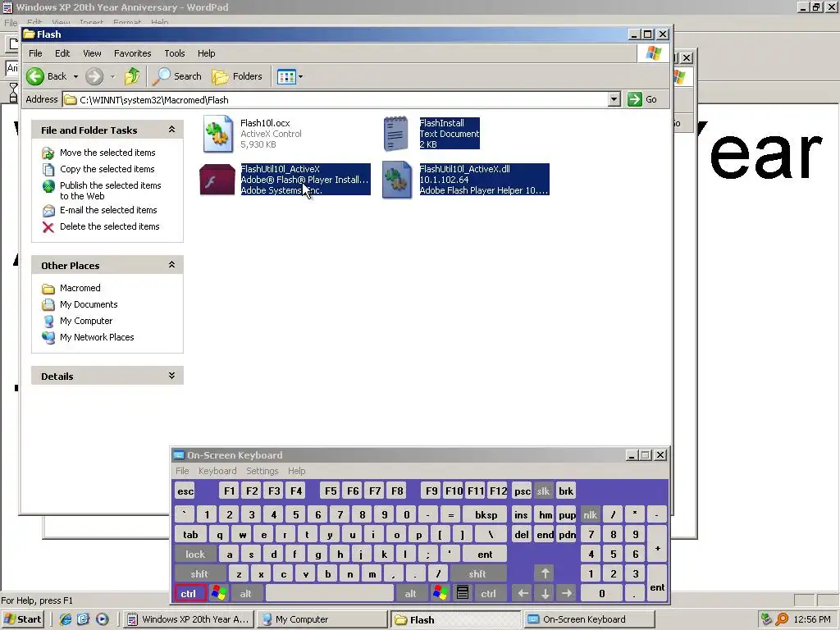The width and height of the screenshot is (840, 630).
Task: Click Delete the selected items link
Action: point(110,226)
